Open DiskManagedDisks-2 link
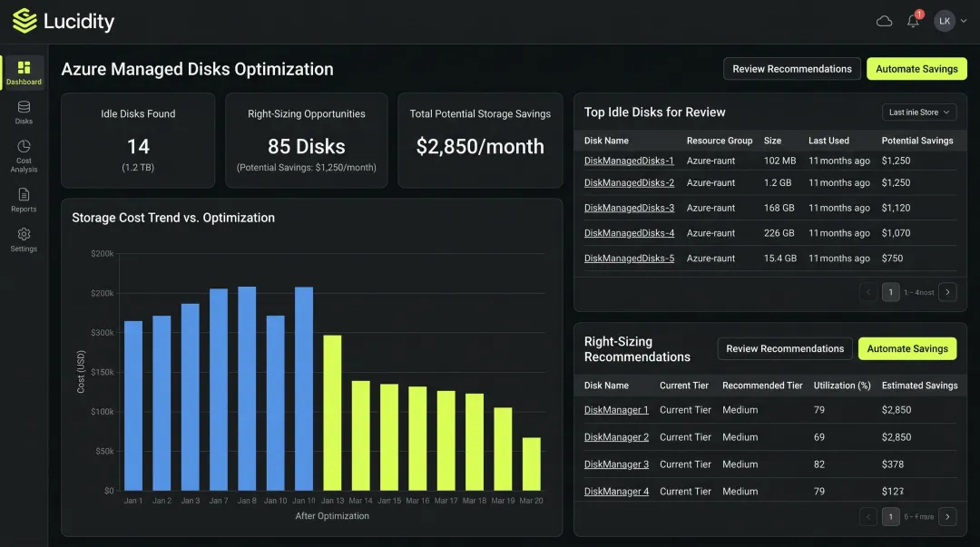 coord(629,182)
